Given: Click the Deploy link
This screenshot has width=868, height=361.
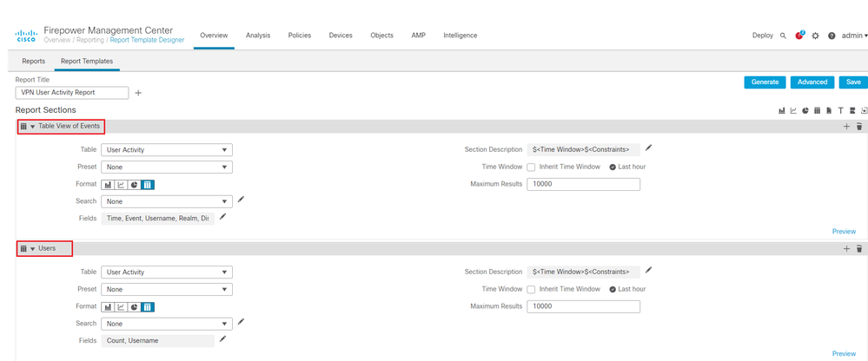Looking at the screenshot, I should [x=763, y=36].
